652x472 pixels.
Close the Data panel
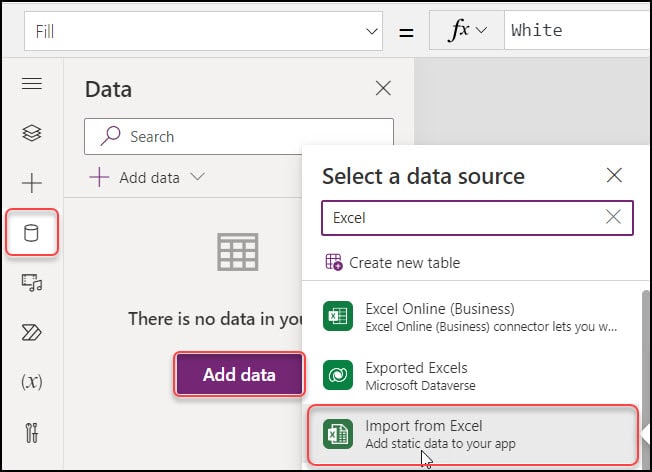383,88
